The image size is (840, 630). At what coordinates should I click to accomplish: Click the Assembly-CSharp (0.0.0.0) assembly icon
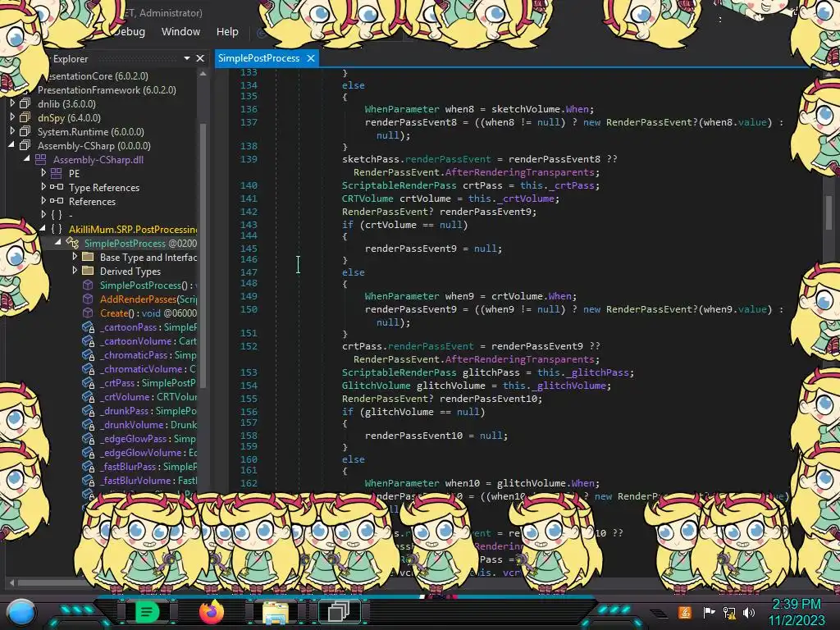[25, 145]
